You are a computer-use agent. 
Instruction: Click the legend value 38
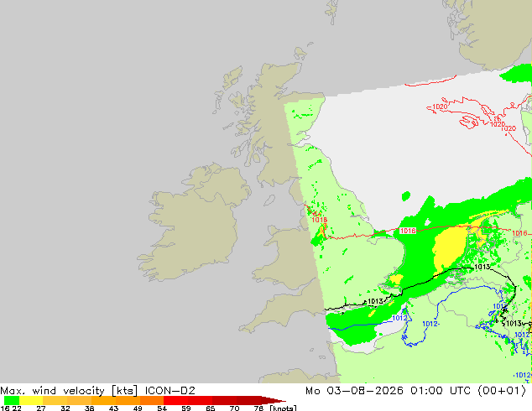pos(89,408)
